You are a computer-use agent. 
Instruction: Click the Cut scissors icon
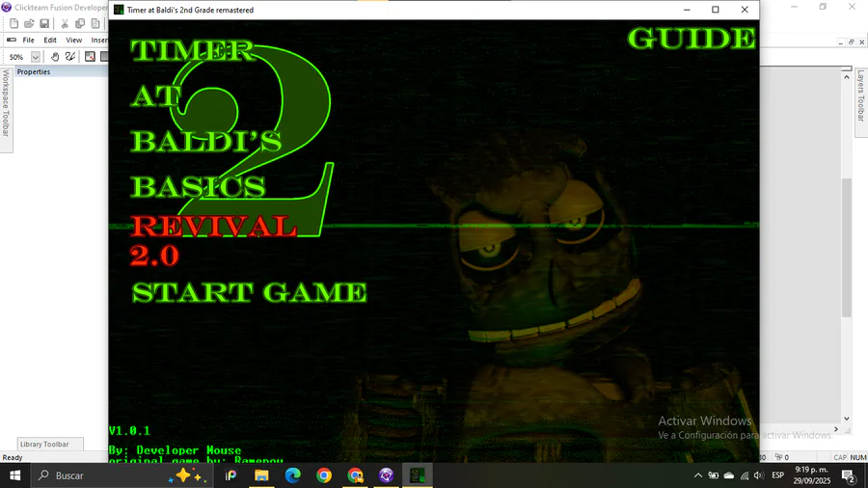(x=65, y=23)
